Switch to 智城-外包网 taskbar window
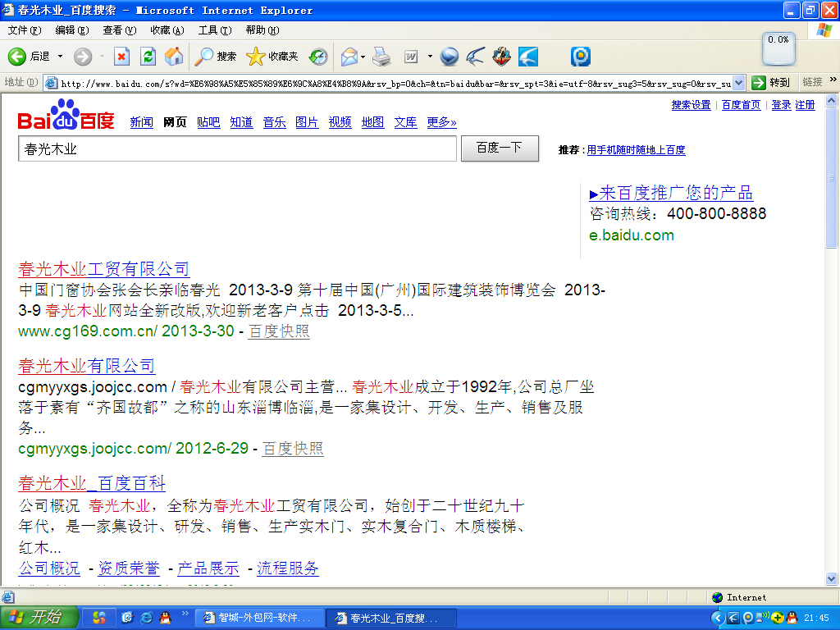Viewport: 840px width, 630px height. (259, 618)
